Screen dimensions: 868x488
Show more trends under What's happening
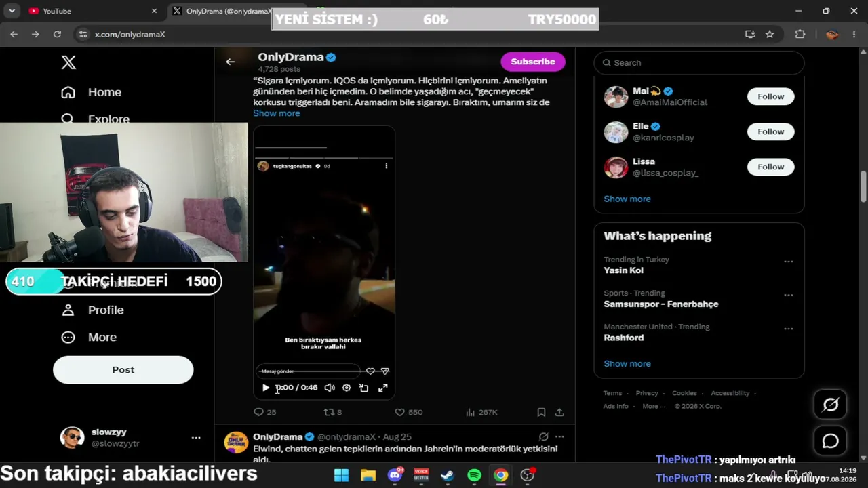tap(627, 364)
